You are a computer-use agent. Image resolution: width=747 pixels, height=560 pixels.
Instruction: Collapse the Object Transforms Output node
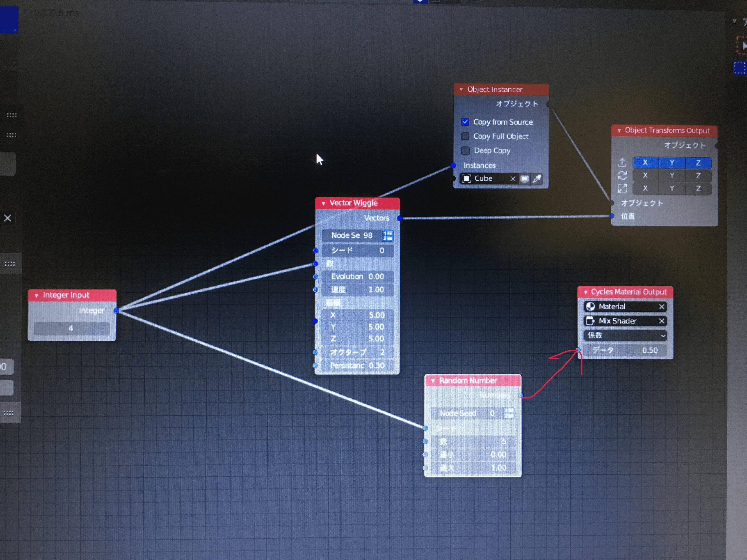pos(619,130)
